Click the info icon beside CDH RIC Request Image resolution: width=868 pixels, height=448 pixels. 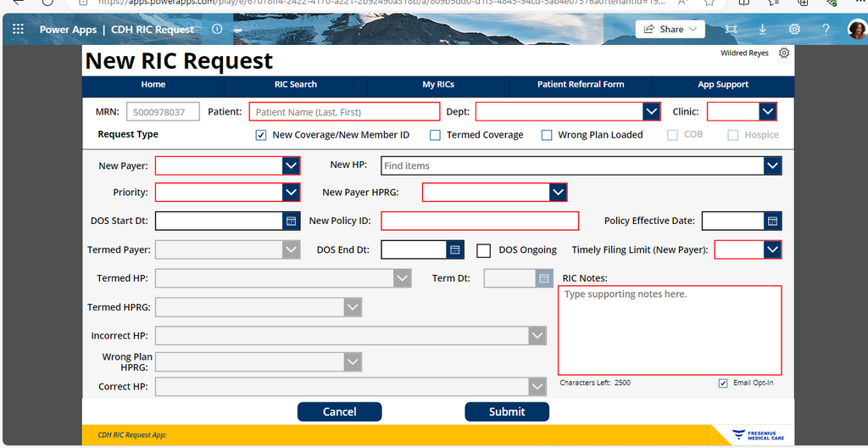[x=218, y=29]
